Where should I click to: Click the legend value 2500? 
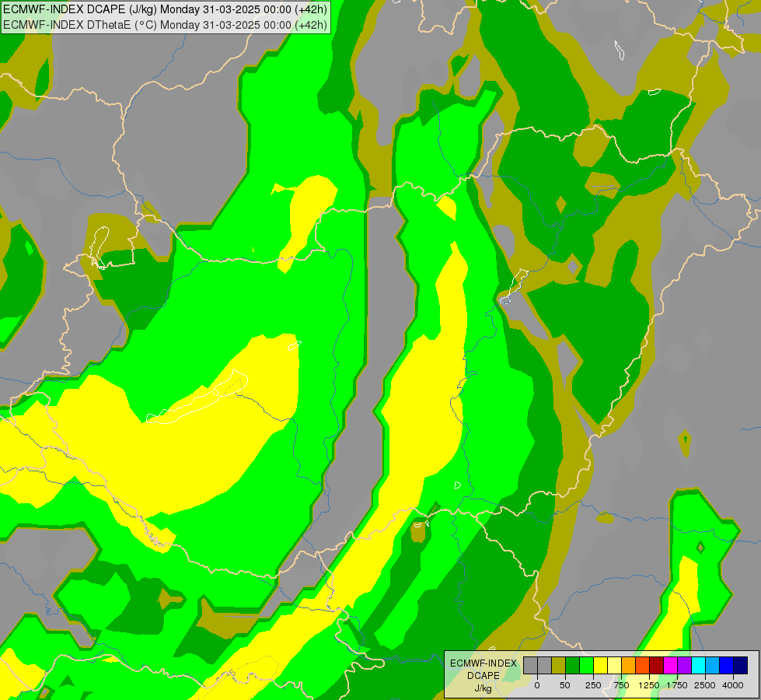[x=705, y=685]
